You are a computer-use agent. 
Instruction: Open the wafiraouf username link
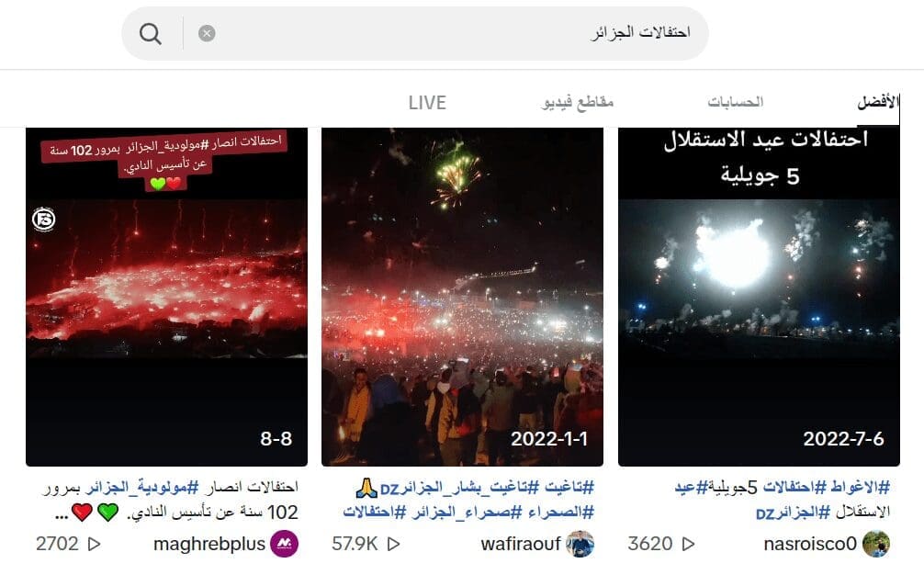pyautogui.click(x=521, y=544)
